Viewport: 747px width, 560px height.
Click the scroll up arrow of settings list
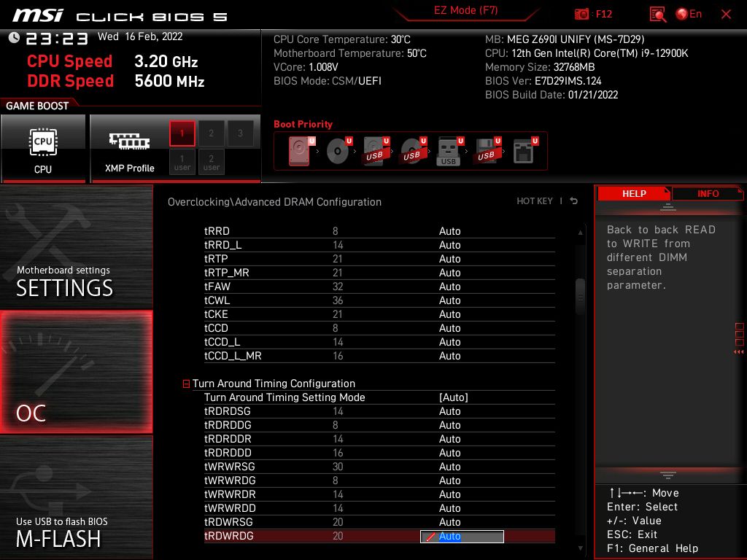pos(580,233)
